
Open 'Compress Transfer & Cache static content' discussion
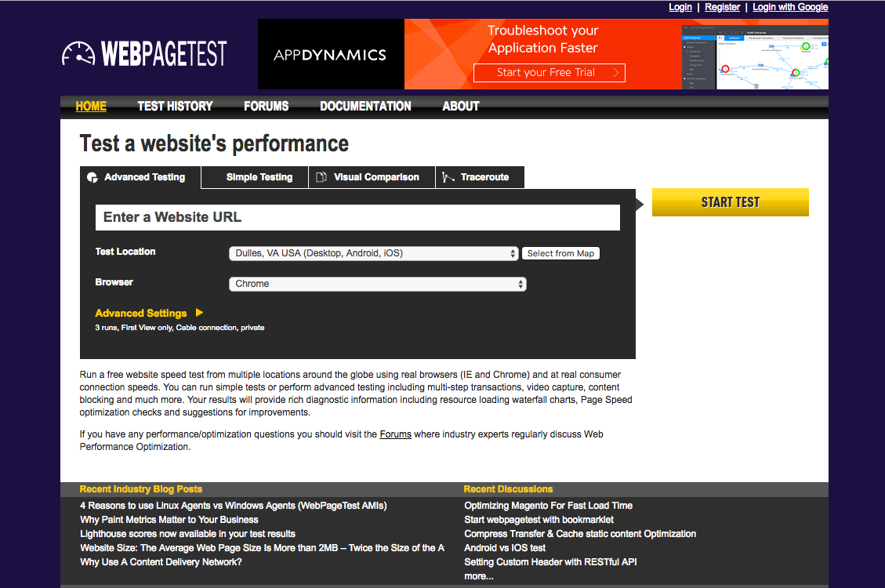579,534
